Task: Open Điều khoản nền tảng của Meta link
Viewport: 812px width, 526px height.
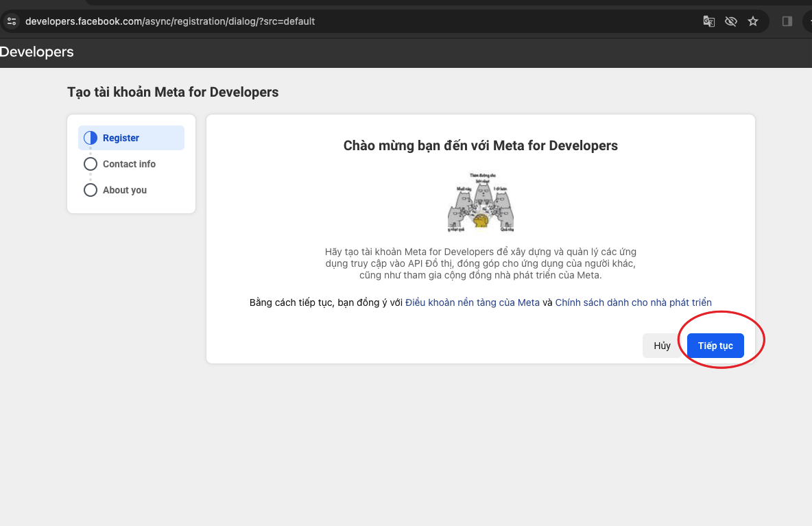Action: click(x=473, y=302)
